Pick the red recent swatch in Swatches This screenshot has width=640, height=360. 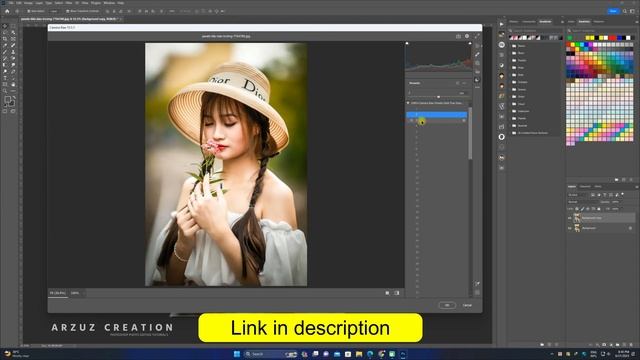coord(612,38)
